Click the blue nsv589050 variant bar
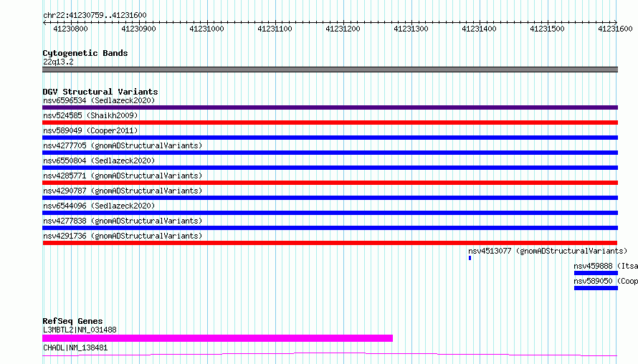 pos(596,288)
